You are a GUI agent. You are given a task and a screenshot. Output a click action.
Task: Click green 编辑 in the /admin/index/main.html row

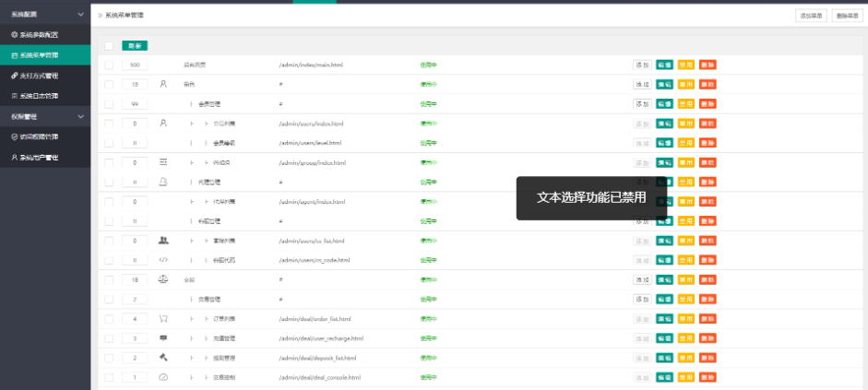pyautogui.click(x=664, y=65)
